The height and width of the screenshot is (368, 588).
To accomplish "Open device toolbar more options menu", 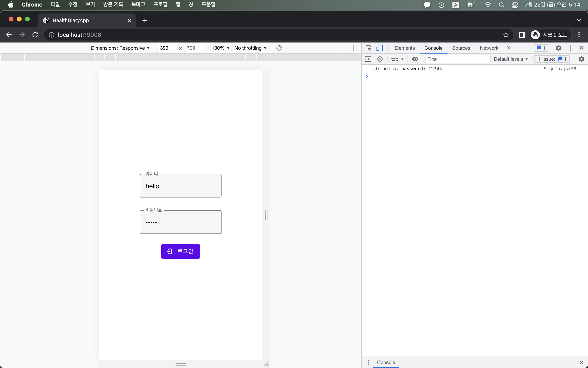I will (354, 48).
